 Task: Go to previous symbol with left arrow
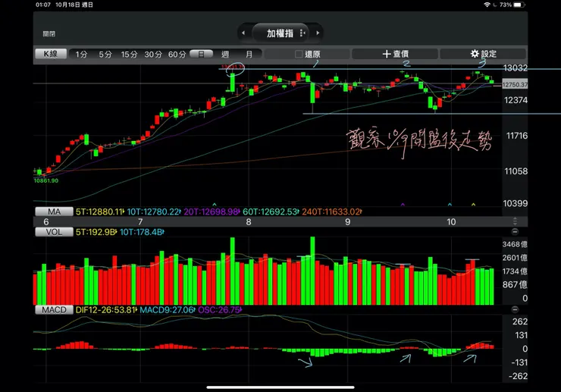pos(243,33)
